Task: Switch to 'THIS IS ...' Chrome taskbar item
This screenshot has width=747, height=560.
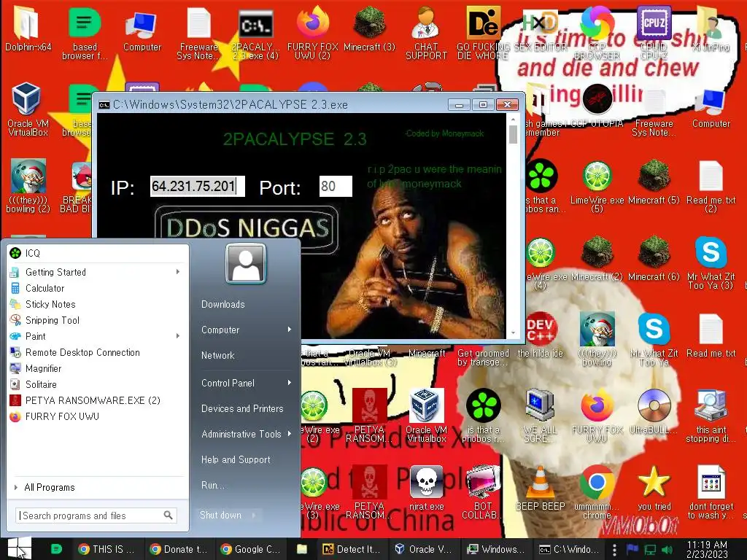Action: [x=107, y=549]
